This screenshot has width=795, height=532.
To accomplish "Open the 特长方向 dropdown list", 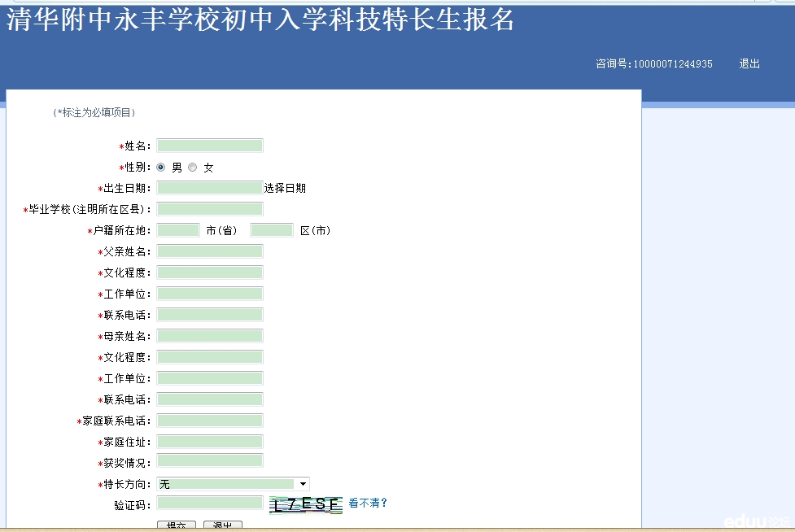I will (x=303, y=484).
